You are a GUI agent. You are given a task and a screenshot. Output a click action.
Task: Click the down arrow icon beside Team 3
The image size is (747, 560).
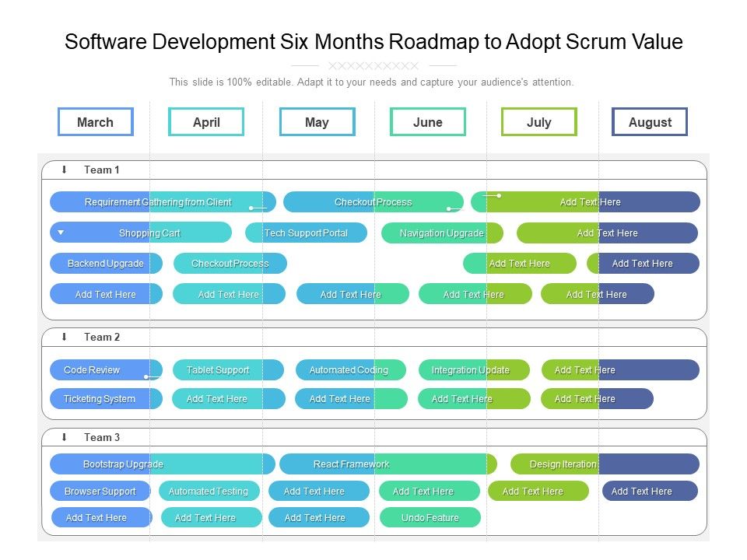[x=65, y=436]
